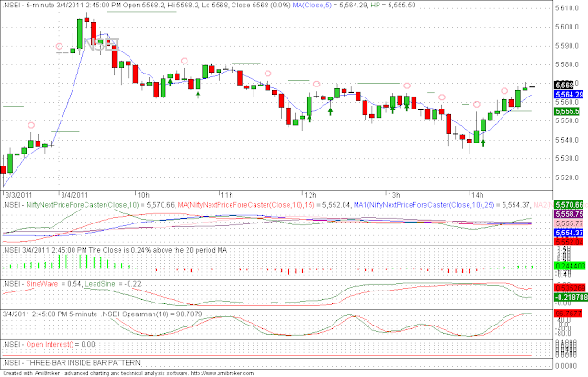Click the Spearman(10) = 98.7879 pane title
588x377 pixels.
163,314
